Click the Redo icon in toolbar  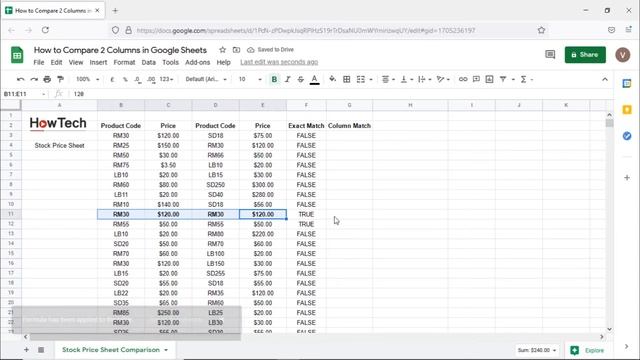pos(34,79)
